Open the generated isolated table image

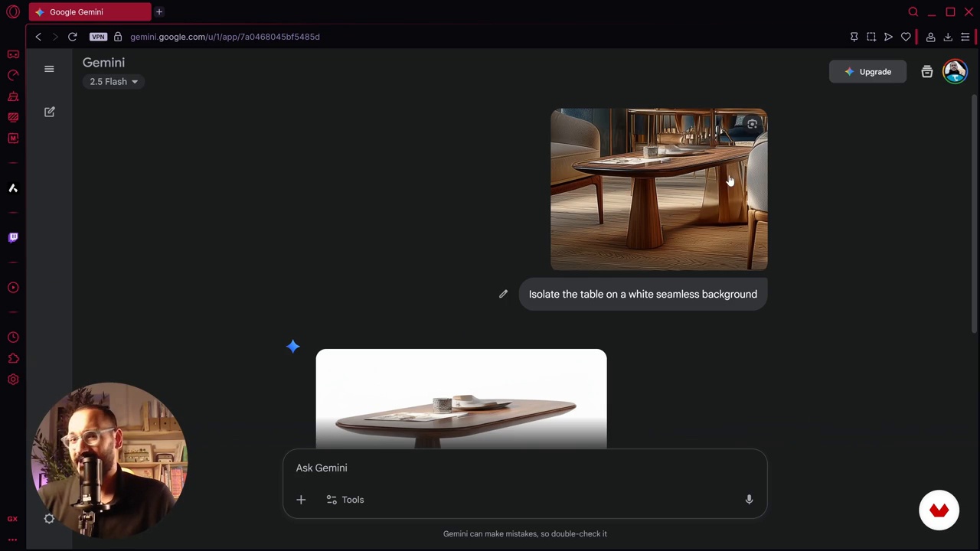pos(461,399)
